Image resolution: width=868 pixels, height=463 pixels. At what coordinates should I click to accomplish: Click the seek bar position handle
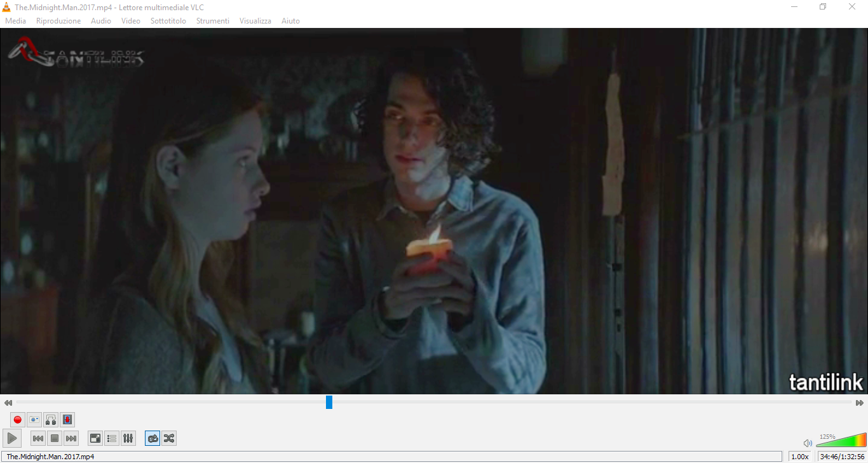point(329,402)
